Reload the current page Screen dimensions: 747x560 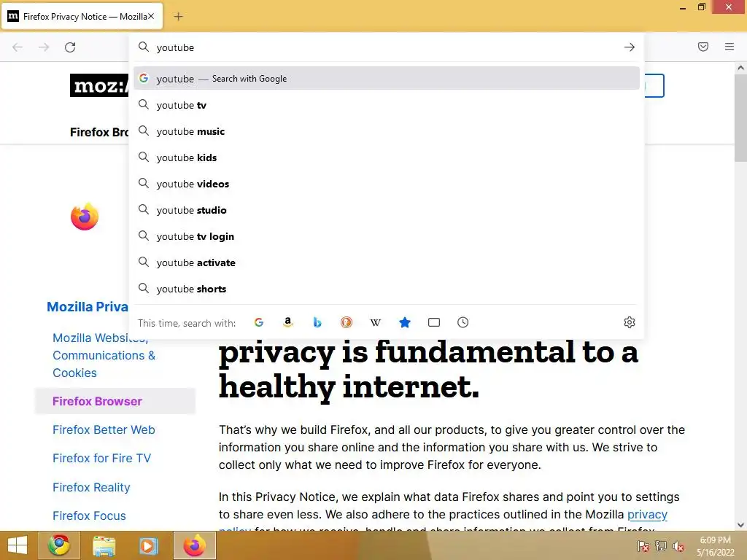pos(70,47)
